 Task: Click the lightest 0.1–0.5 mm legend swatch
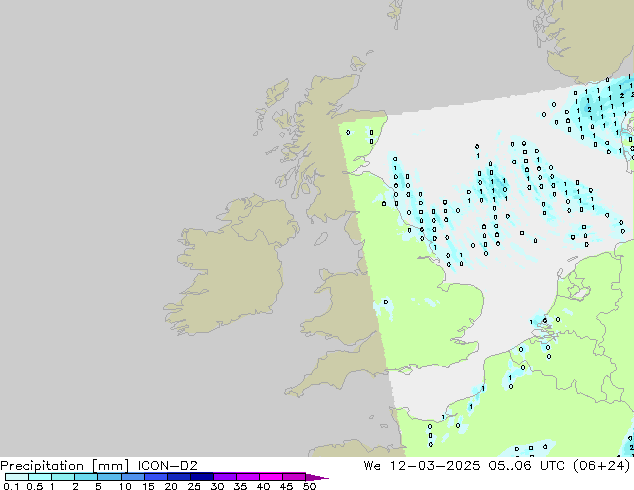coord(17,477)
